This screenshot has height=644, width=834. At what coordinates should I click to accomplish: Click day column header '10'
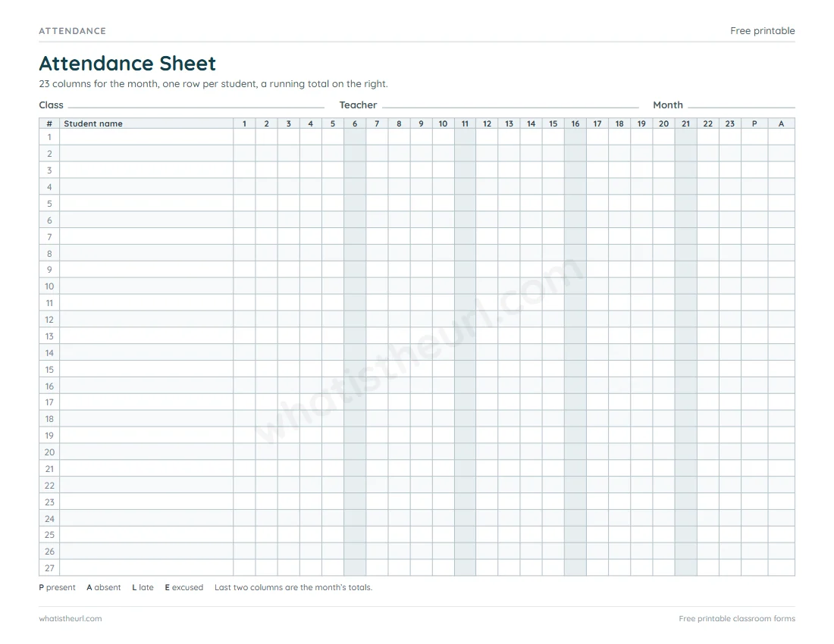coord(443,123)
